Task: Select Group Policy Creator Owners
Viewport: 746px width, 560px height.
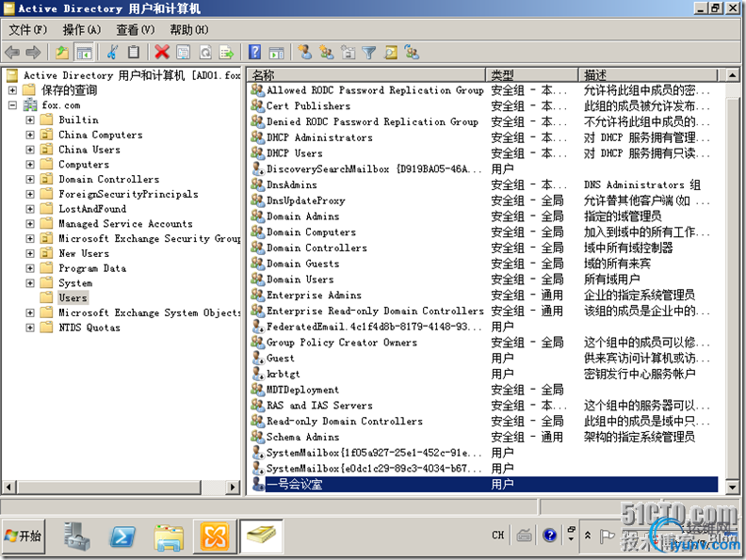Action: [x=342, y=343]
